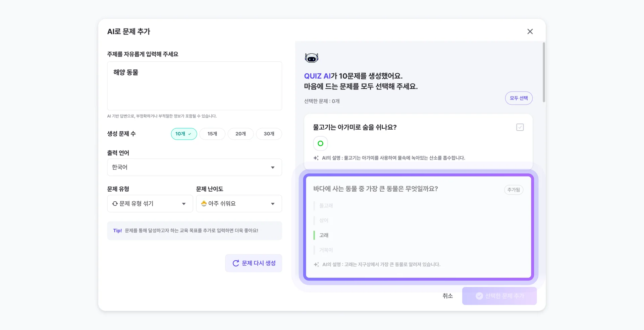Select the 30개 generation count chip
644x330 pixels.
269,134
